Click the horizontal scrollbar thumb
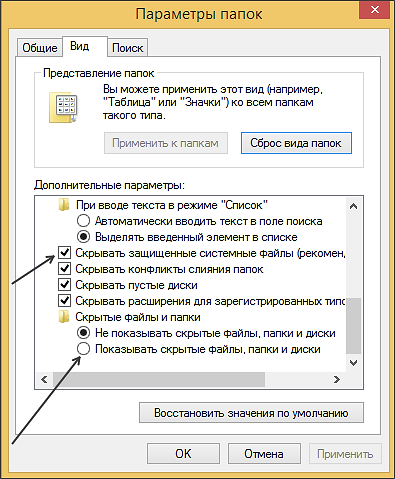Screen dimensions: 395x479 [159, 379]
